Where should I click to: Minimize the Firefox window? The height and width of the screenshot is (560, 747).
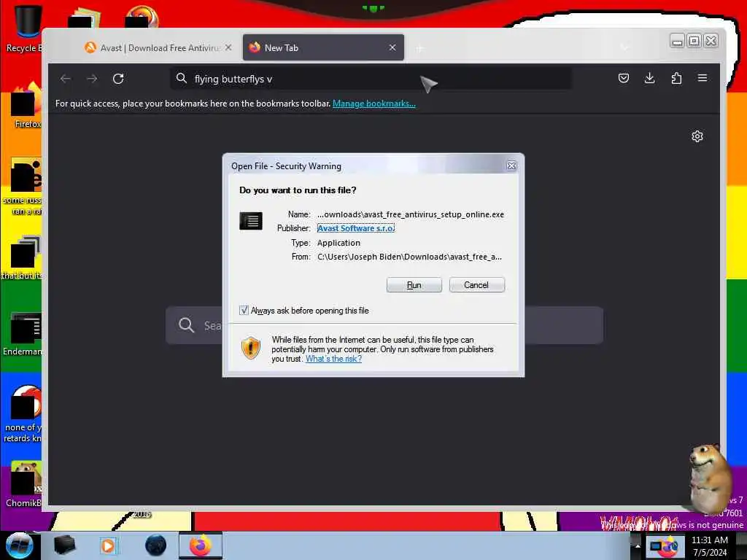(677, 42)
